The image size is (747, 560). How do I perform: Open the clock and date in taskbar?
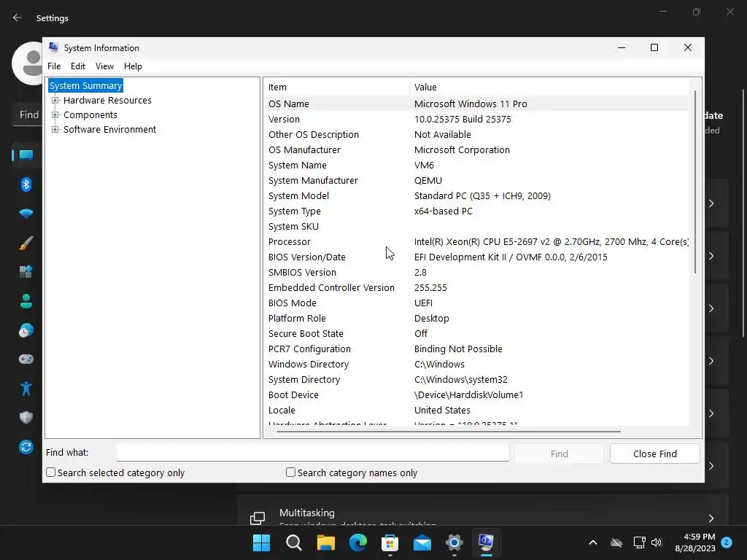click(694, 542)
